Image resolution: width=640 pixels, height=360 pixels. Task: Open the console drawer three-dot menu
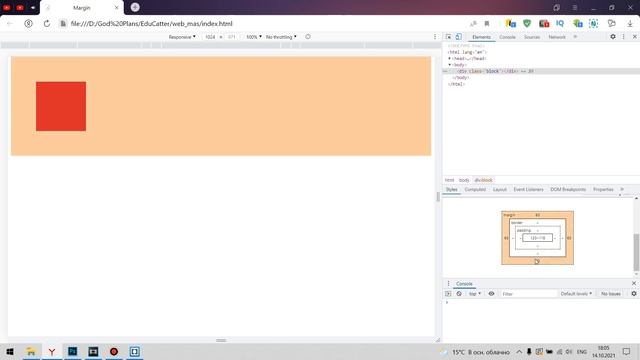448,284
